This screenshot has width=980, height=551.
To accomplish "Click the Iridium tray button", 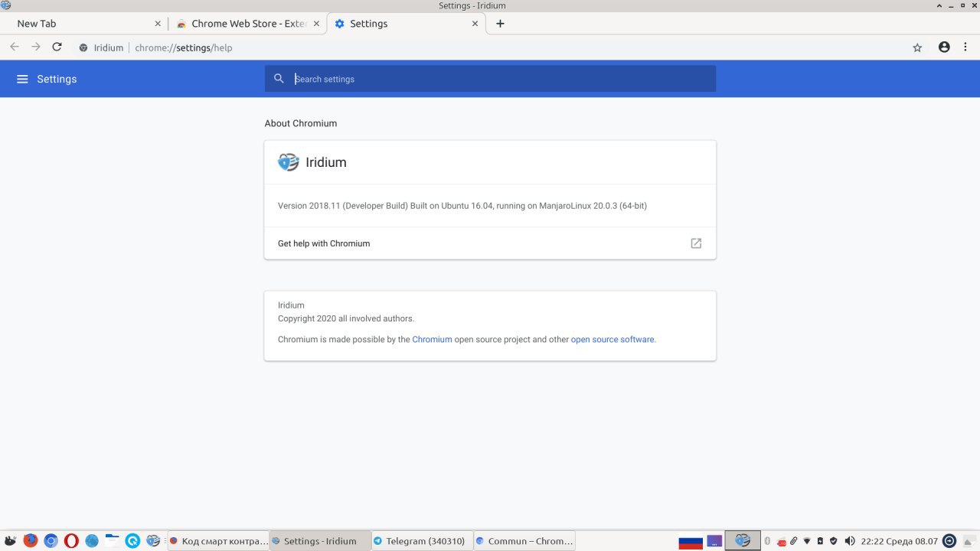I will click(x=743, y=541).
